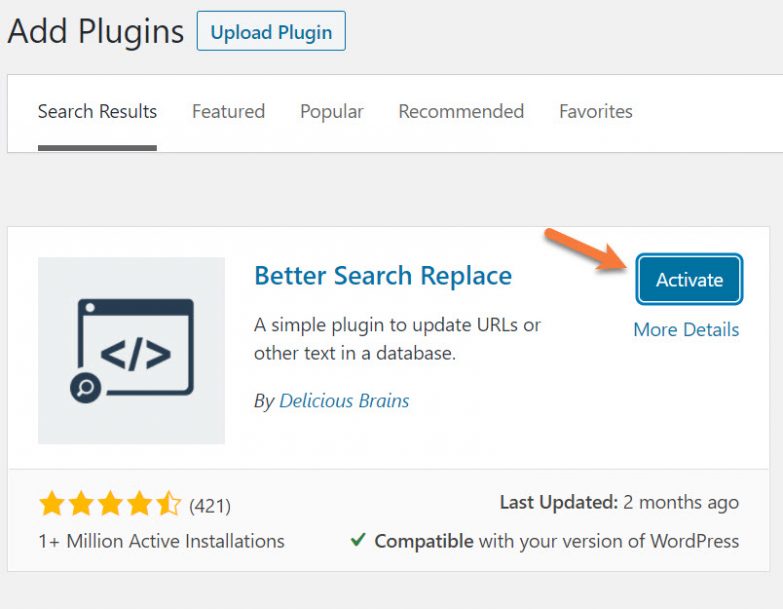783x609 pixels.
Task: Select the Popular tab
Action: pyautogui.click(x=332, y=111)
